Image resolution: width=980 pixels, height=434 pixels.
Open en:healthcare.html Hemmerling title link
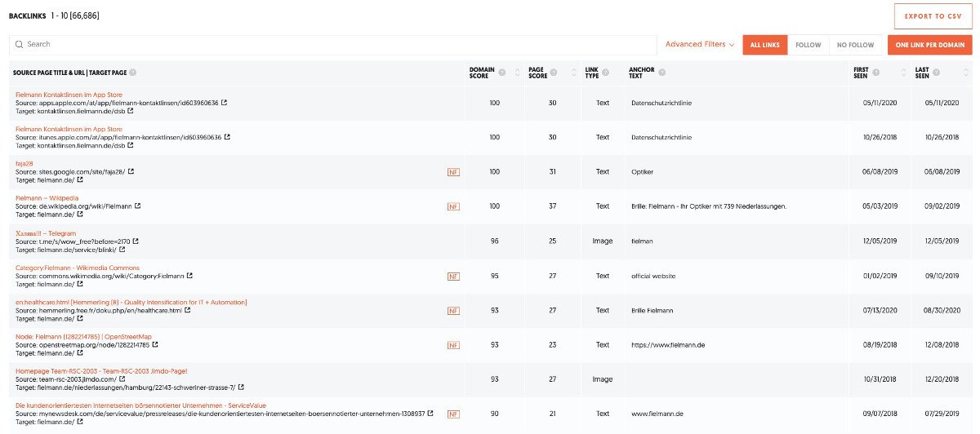(131, 302)
